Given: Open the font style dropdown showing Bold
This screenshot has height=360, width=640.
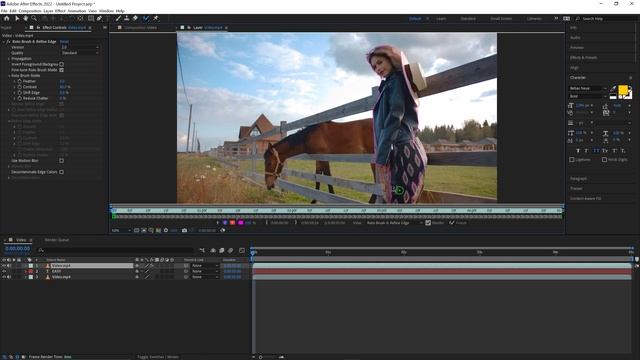Looking at the screenshot, I should pos(588,96).
